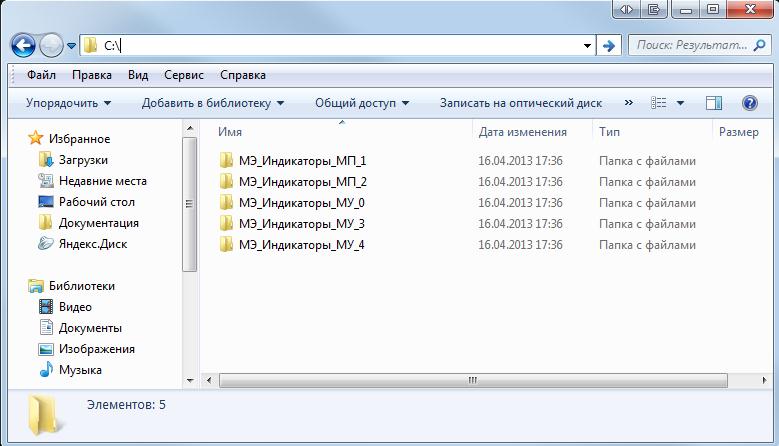Click navigation pane scroll down arrow
779x446 pixels.
pyautogui.click(x=190, y=380)
